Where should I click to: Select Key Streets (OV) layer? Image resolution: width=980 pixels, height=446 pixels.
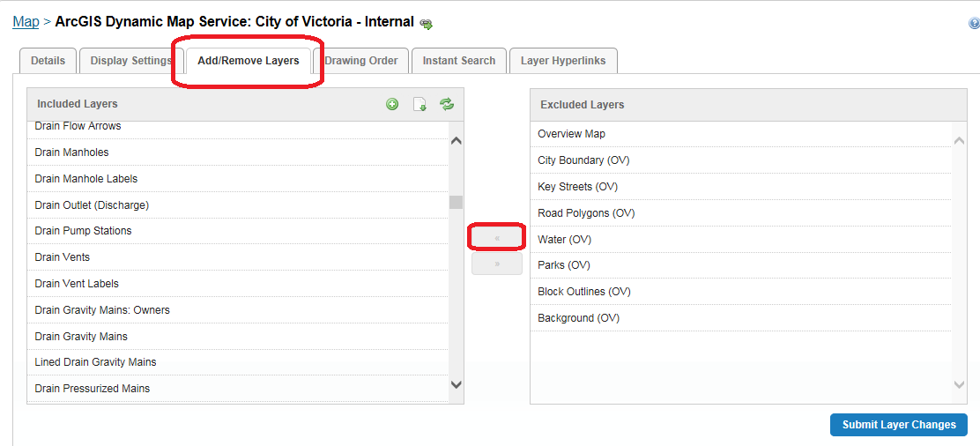pyautogui.click(x=740, y=186)
